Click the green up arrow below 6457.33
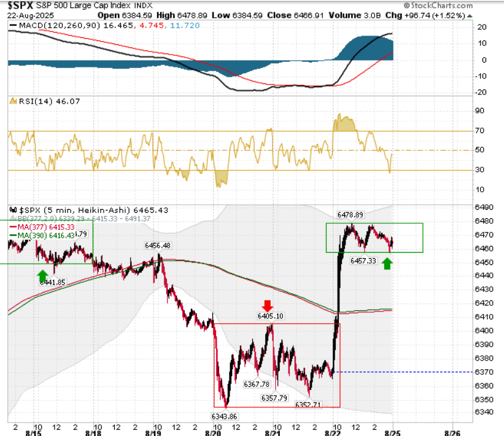 pyautogui.click(x=387, y=264)
